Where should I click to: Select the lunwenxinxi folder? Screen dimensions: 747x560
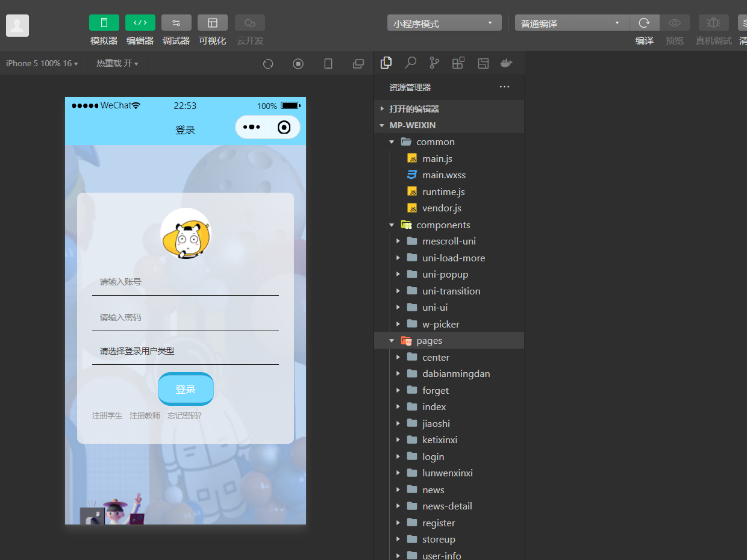[449, 473]
